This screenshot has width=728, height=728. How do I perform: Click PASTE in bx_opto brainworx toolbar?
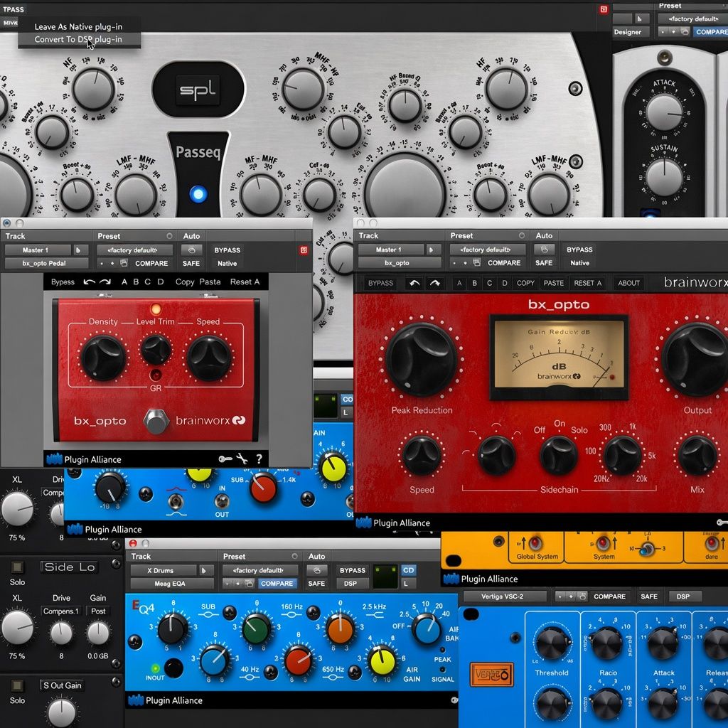[x=554, y=283]
